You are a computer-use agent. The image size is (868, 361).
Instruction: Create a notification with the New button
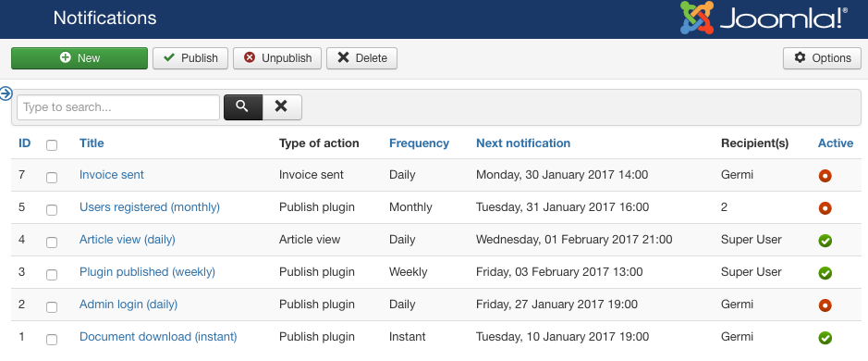point(79,58)
